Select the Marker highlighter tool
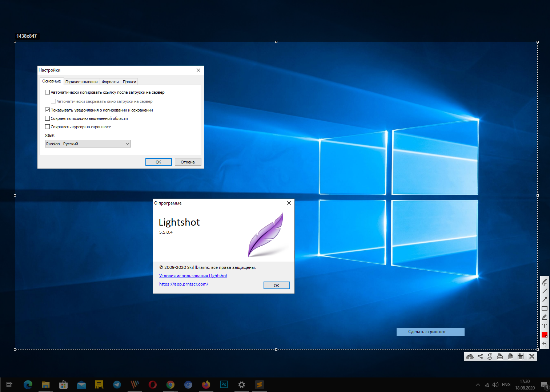The height and width of the screenshot is (392, 550). (545, 317)
